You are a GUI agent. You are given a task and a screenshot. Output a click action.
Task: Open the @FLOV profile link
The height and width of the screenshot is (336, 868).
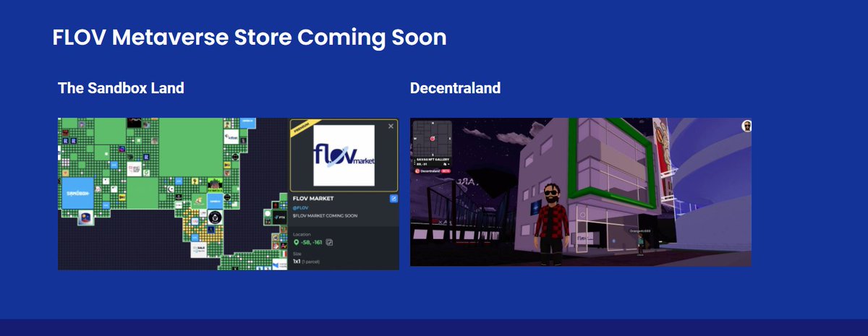(300, 207)
